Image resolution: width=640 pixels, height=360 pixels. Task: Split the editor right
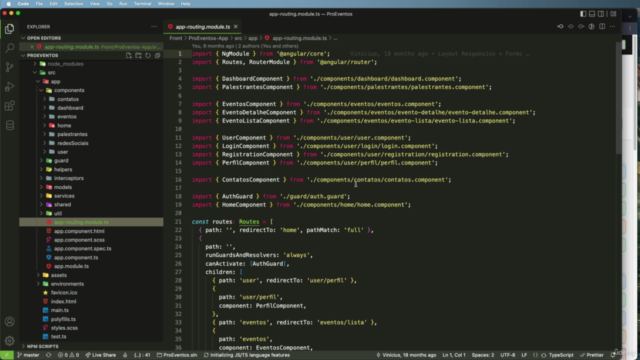pos(602,27)
